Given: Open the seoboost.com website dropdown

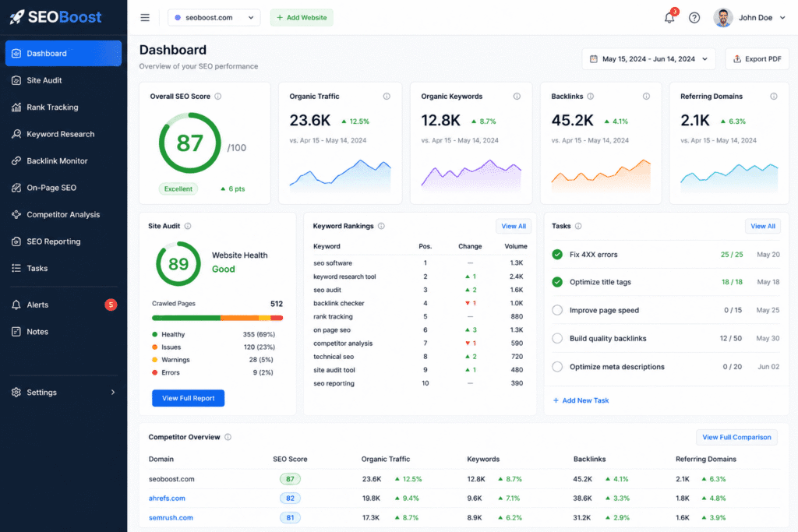Looking at the screenshot, I should click(214, 18).
